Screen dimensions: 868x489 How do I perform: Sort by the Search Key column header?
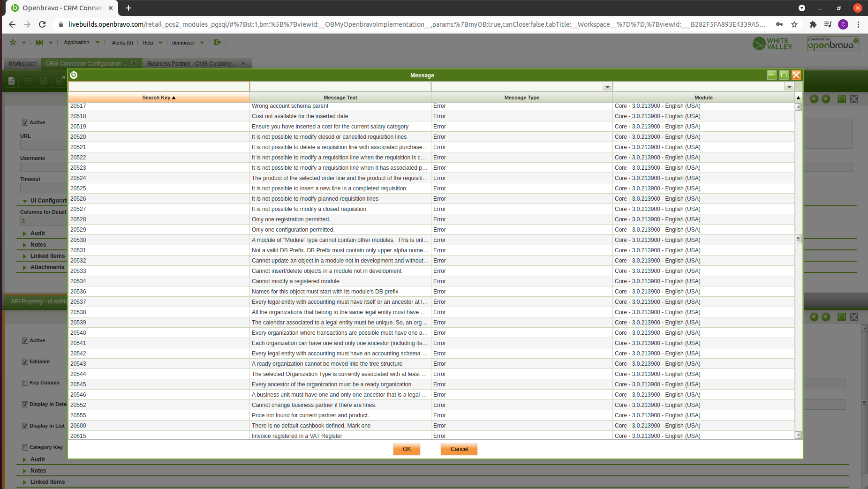point(159,98)
